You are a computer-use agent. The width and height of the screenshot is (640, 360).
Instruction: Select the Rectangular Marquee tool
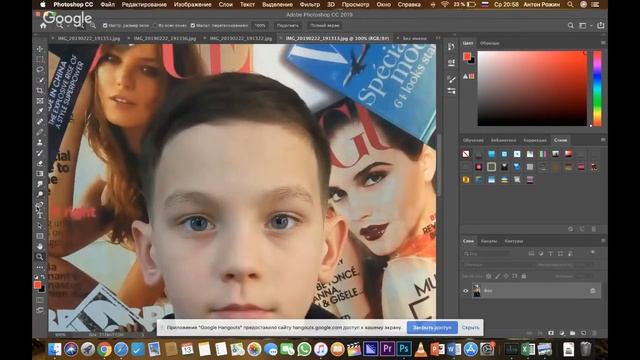[x=40, y=59]
